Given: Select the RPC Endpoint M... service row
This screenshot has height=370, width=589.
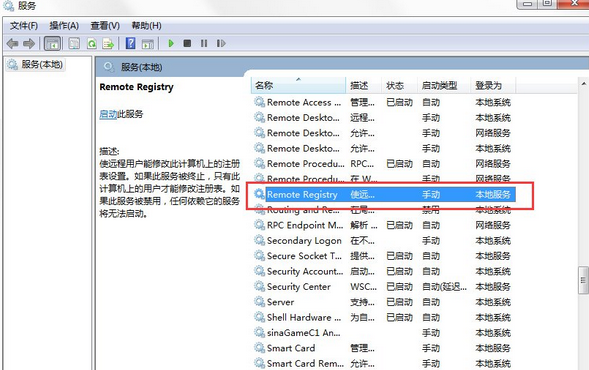Looking at the screenshot, I should tap(384, 225).
